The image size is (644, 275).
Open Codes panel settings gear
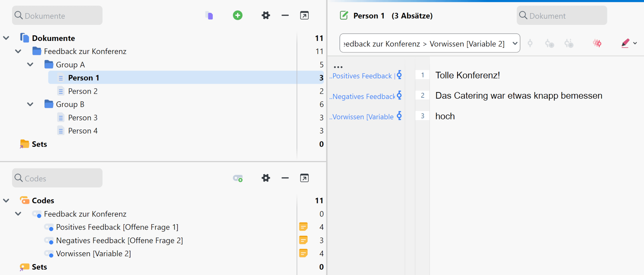point(266,178)
